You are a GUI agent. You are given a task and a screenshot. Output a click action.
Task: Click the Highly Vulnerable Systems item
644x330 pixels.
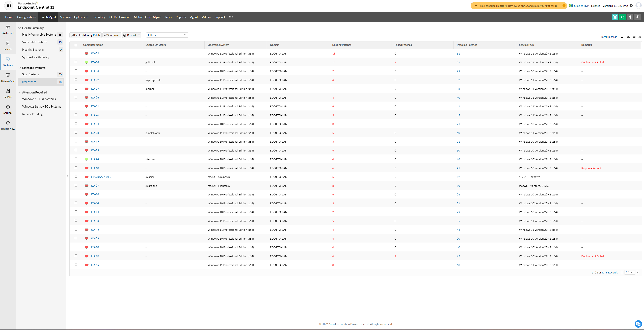pyautogui.click(x=39, y=35)
